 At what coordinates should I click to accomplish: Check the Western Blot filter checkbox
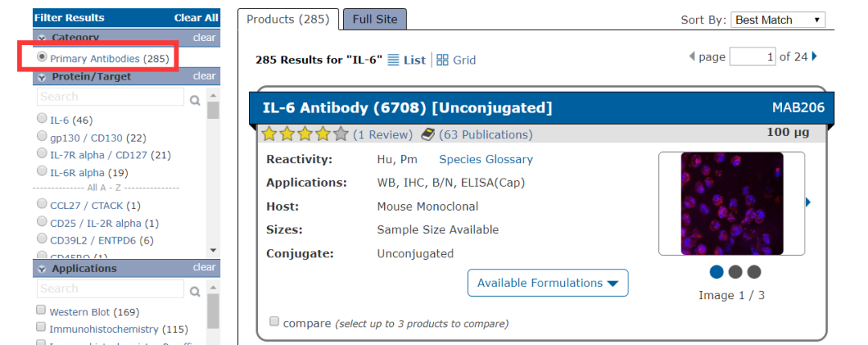coord(41,310)
